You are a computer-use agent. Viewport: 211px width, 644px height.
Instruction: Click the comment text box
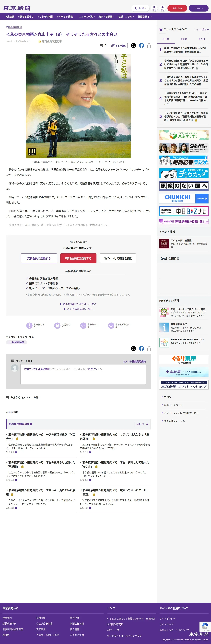coord(83,374)
